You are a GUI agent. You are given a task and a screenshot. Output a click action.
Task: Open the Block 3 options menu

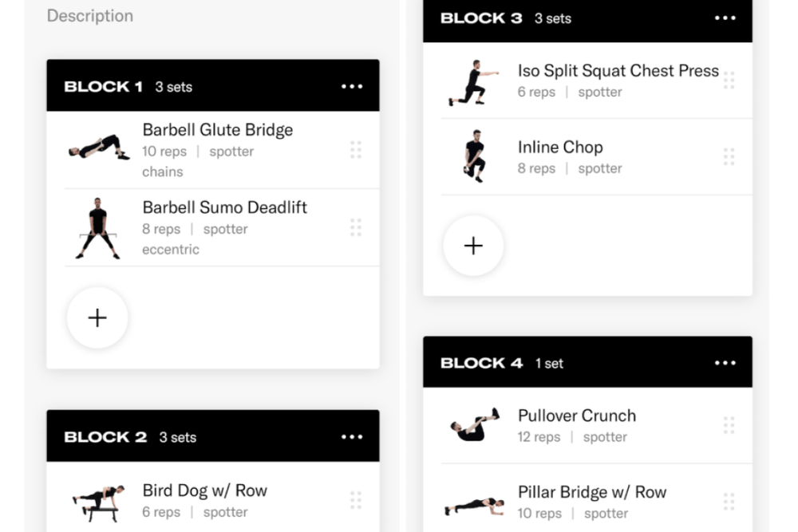(x=725, y=18)
